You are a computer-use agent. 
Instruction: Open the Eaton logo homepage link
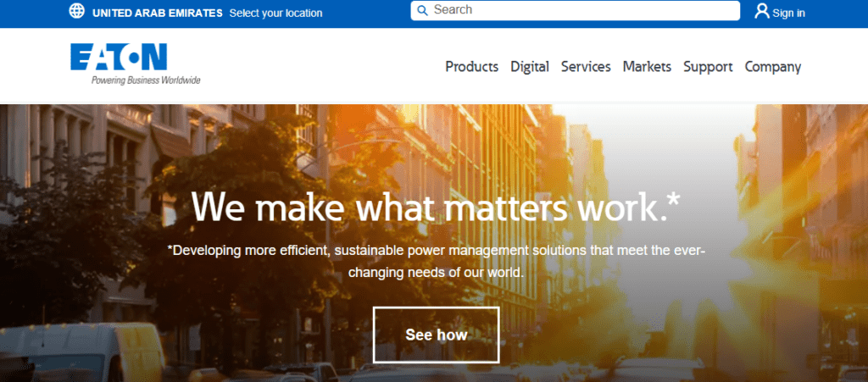point(135,64)
